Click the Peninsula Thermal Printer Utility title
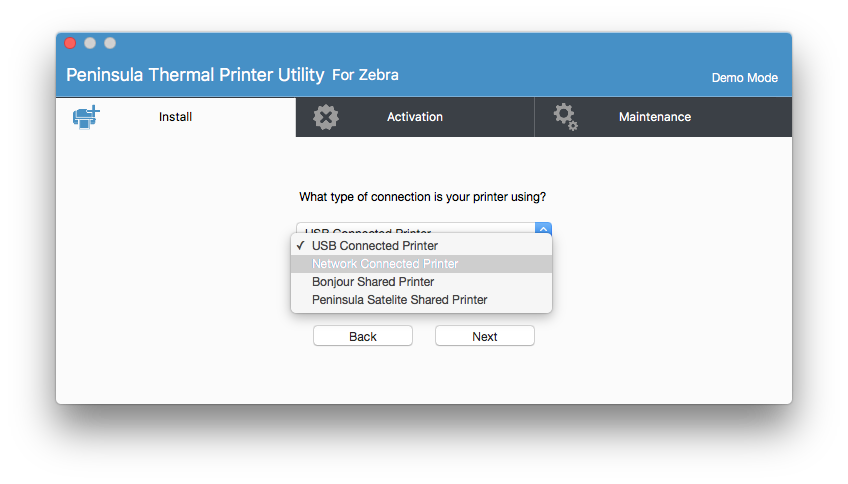Viewport: 848px width, 484px height. click(x=195, y=75)
